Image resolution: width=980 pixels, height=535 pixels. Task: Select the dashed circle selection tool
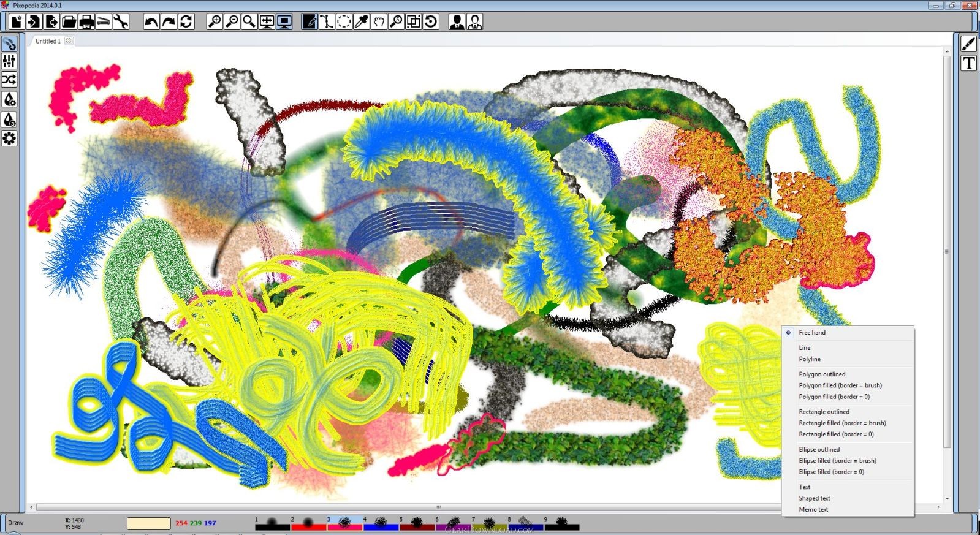(344, 22)
